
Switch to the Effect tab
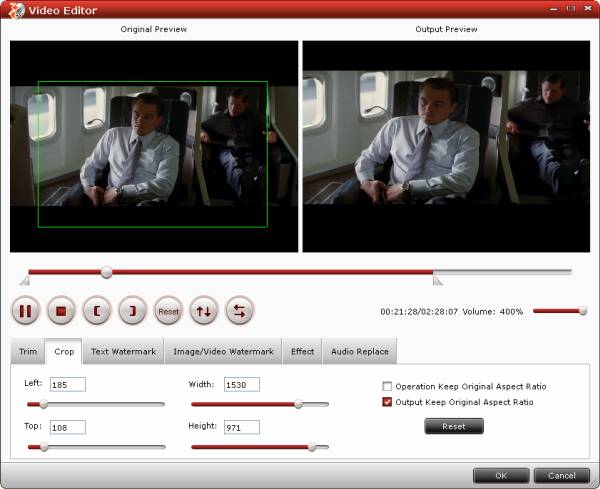click(302, 351)
